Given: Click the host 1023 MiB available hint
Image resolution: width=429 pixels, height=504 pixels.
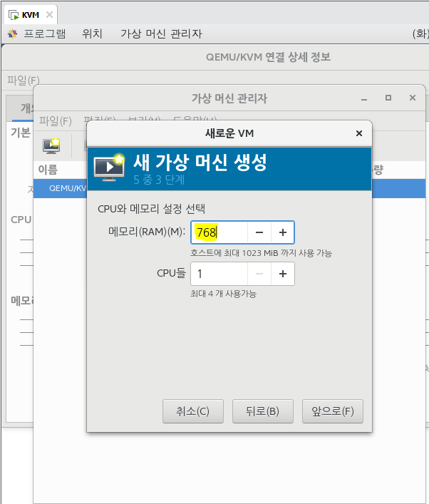Looking at the screenshot, I should coord(262,253).
